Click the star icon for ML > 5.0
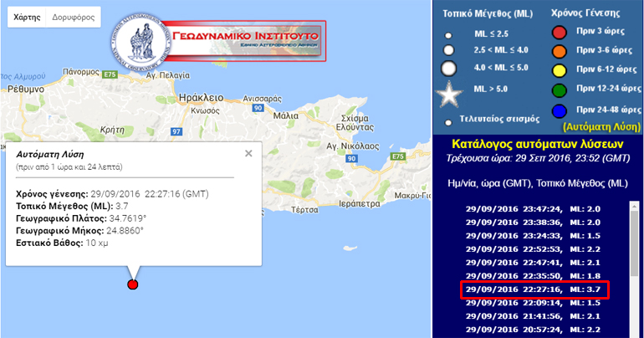This screenshot has height=338, width=644. click(x=449, y=94)
